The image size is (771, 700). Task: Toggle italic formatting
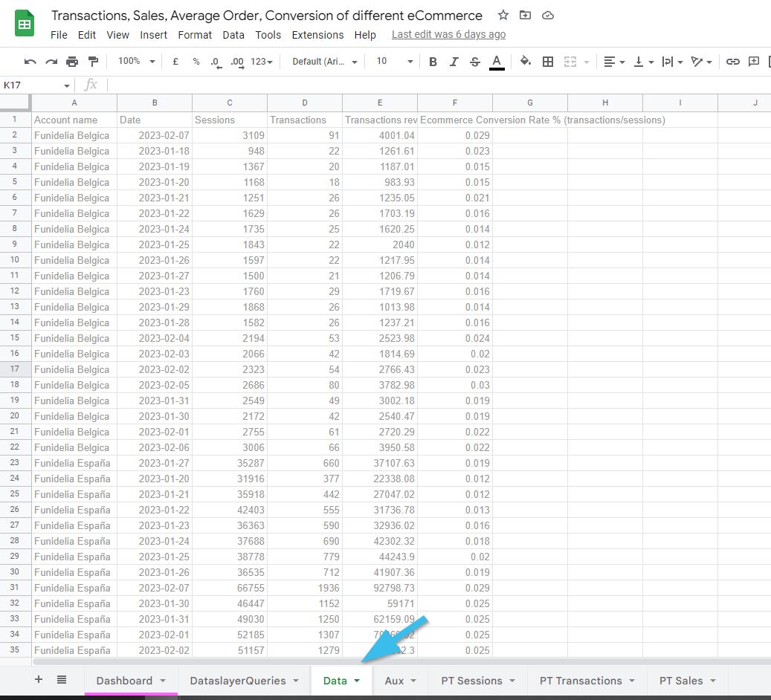tap(454, 62)
